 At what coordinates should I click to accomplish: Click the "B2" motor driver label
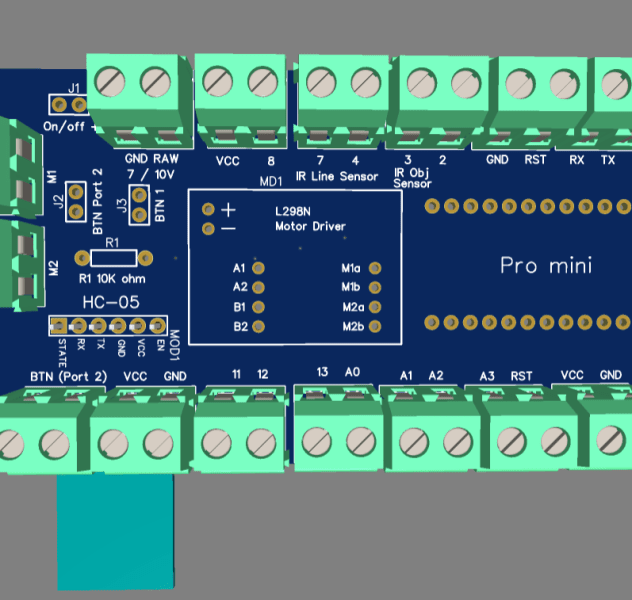tap(241, 326)
